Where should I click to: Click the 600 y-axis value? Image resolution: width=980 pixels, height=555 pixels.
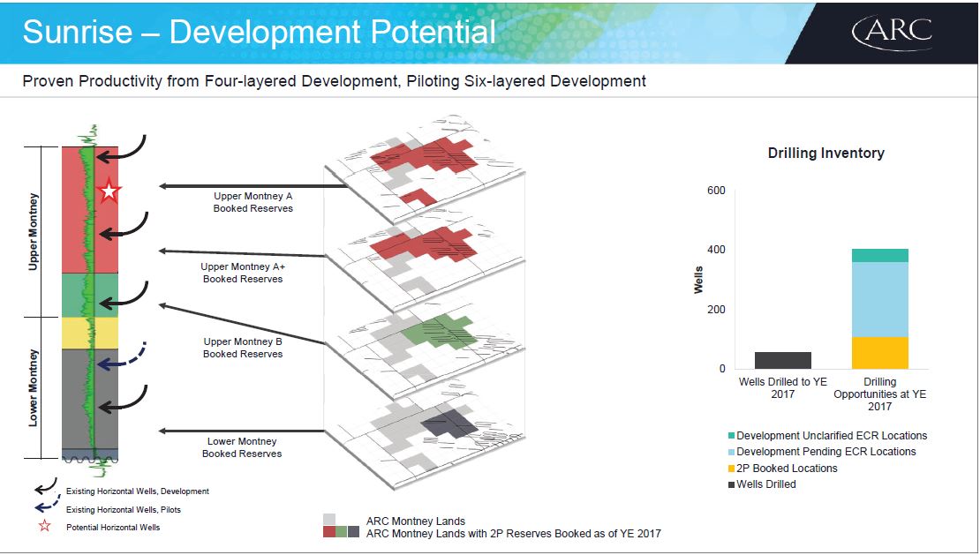[x=716, y=191]
